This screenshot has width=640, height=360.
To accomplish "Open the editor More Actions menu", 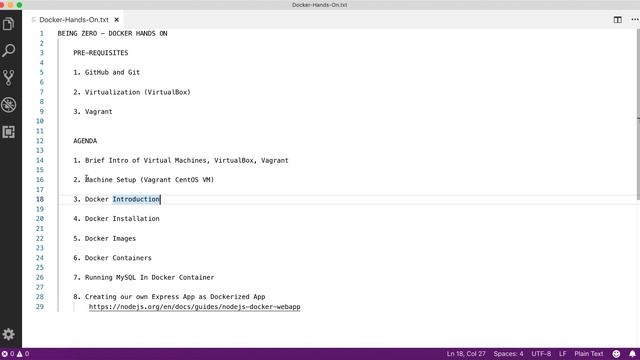I will click(x=635, y=20).
